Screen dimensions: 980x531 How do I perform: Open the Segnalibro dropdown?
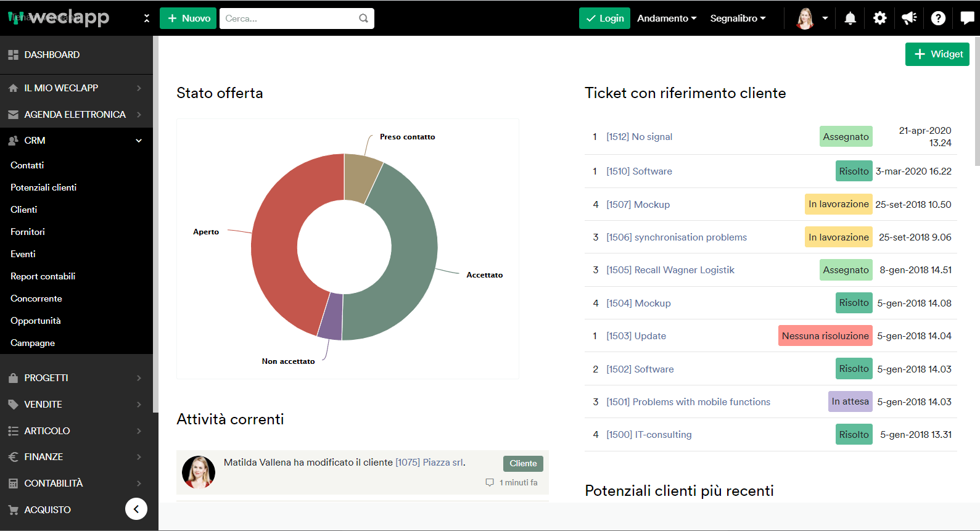coord(738,19)
